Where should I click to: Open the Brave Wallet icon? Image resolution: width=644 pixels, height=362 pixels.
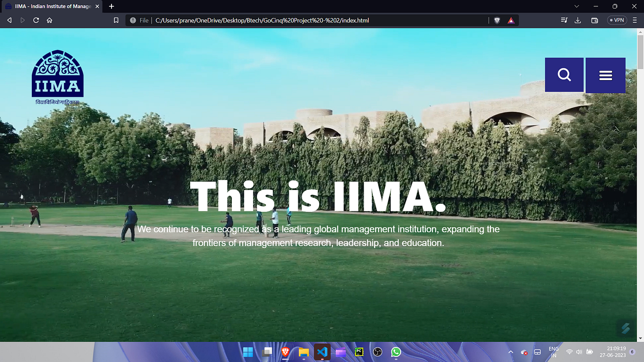594,20
